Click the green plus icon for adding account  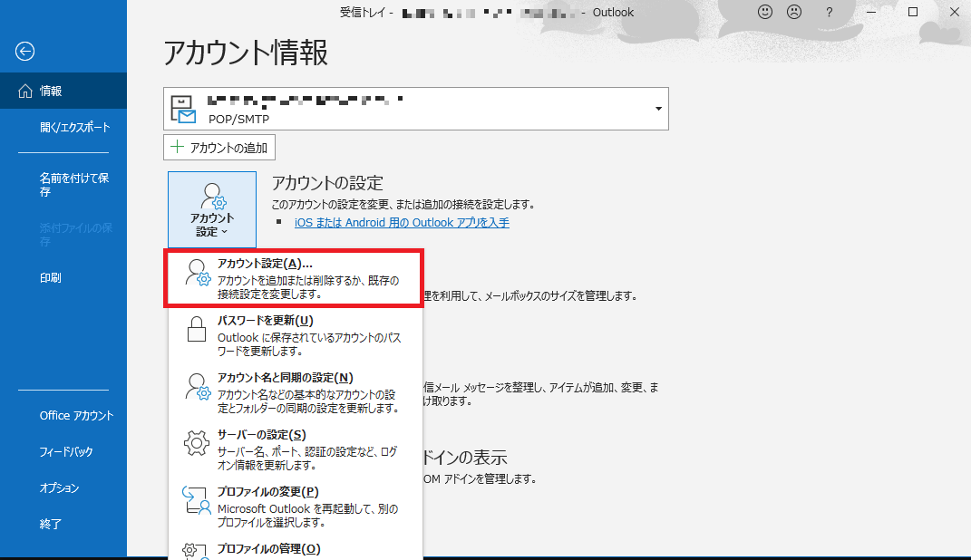pos(177,147)
